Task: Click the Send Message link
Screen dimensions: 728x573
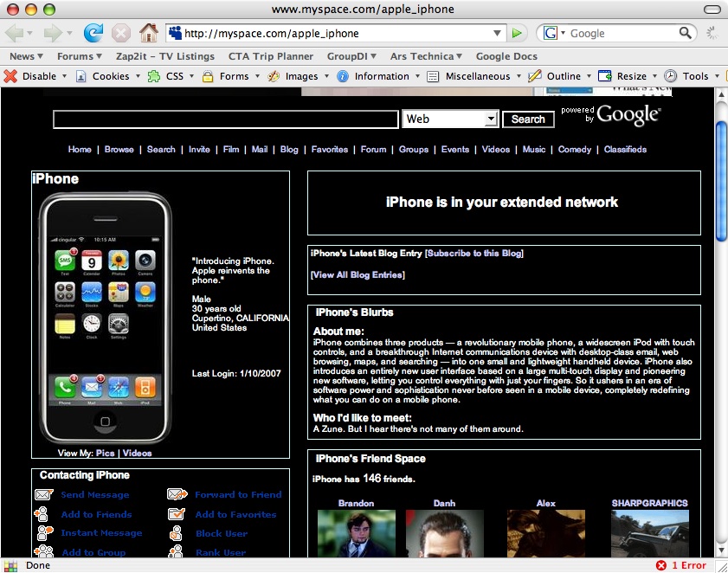Action: (x=95, y=495)
